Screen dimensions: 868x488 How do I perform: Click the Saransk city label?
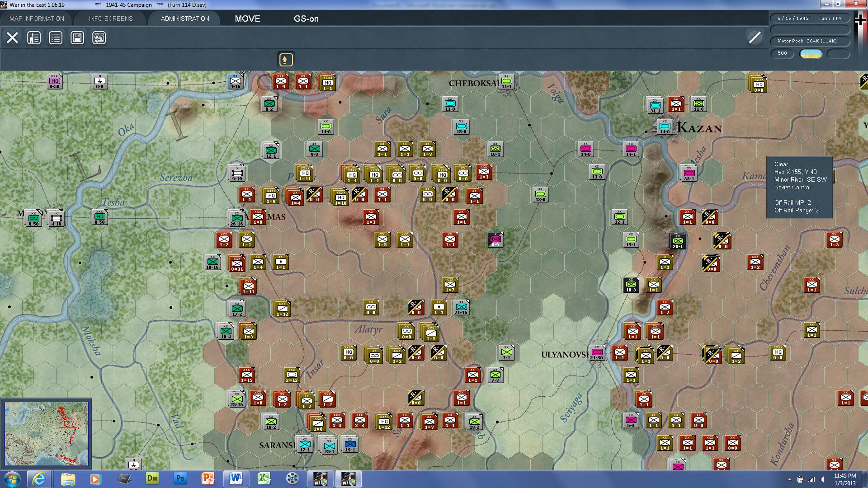pyautogui.click(x=277, y=445)
